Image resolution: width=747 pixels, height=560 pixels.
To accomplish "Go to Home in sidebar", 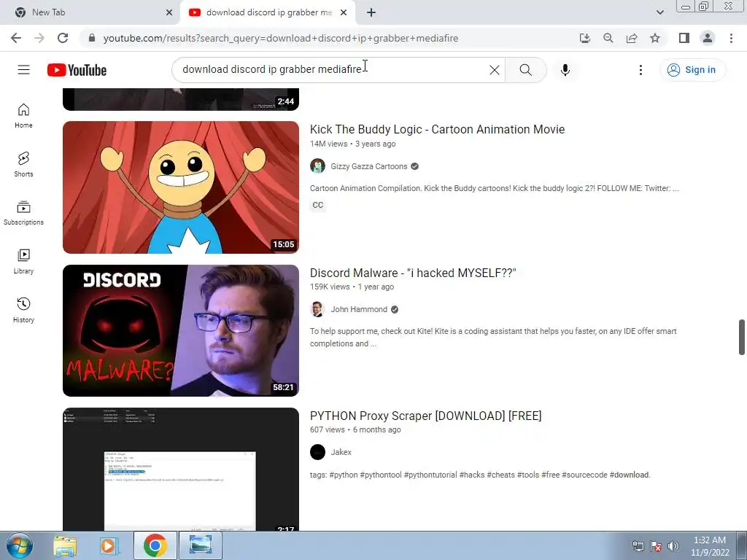I will [x=23, y=116].
